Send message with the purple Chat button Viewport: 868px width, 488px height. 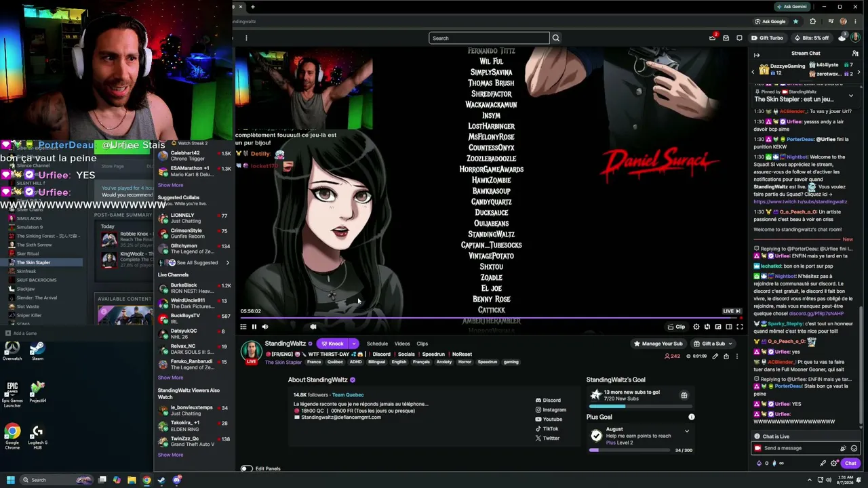click(x=850, y=464)
